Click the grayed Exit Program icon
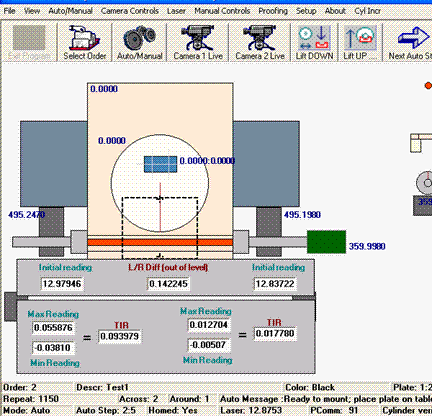Image resolution: width=432 pixels, height=417 pixels. pyautogui.click(x=29, y=42)
